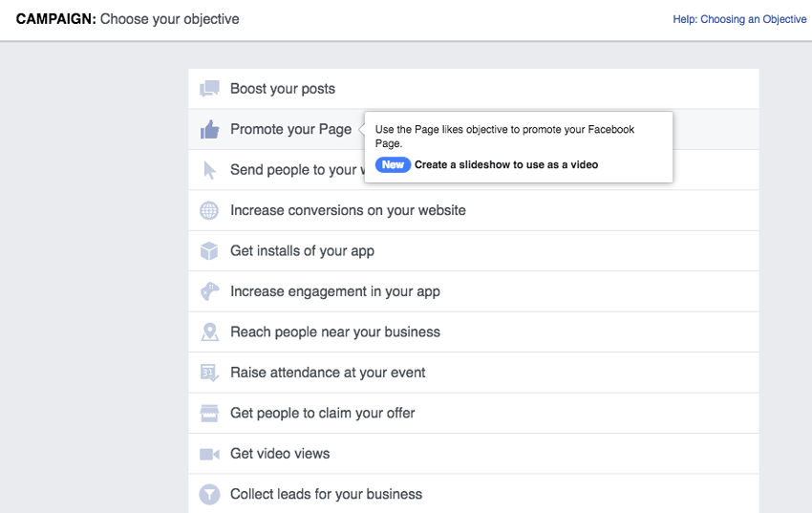
Task: Choose the Promote your Page objective
Action: (x=474, y=129)
